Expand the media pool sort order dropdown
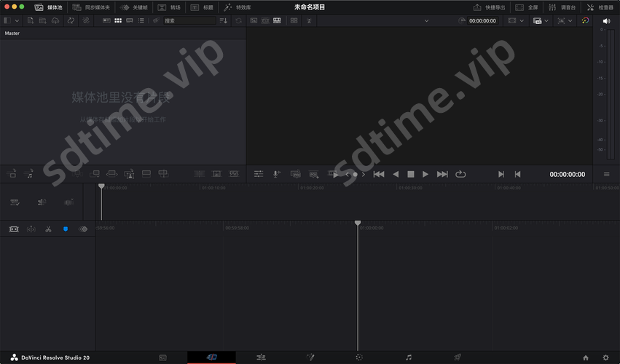Image resolution: width=620 pixels, height=364 pixels. (224, 20)
